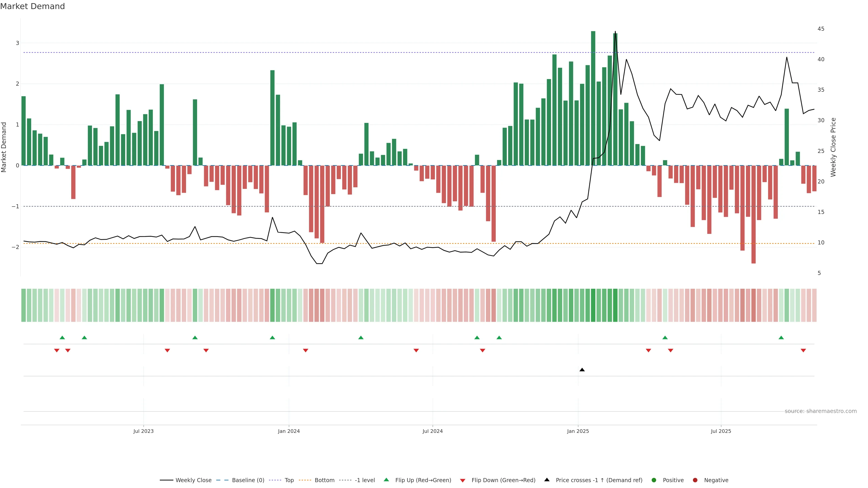Click the leftmost green flip-up triangle marker

62,338
